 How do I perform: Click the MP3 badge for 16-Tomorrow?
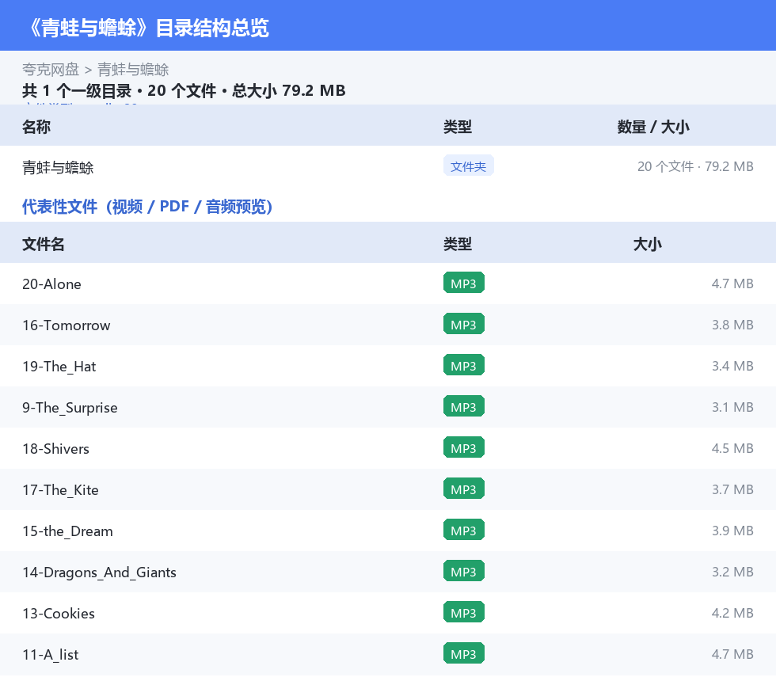tap(464, 324)
